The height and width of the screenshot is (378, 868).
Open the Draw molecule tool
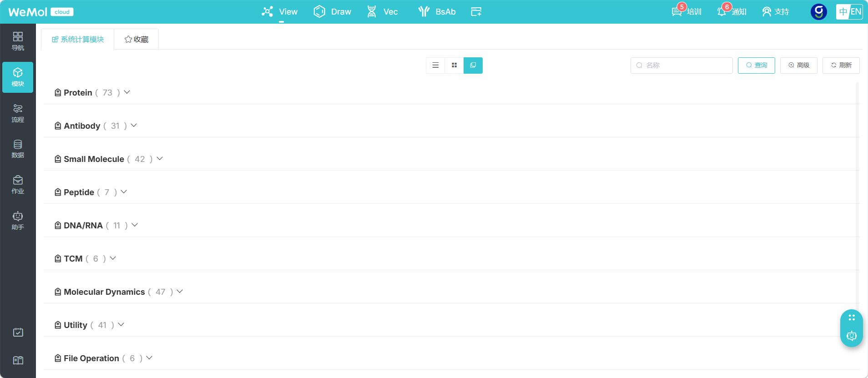pyautogui.click(x=332, y=12)
